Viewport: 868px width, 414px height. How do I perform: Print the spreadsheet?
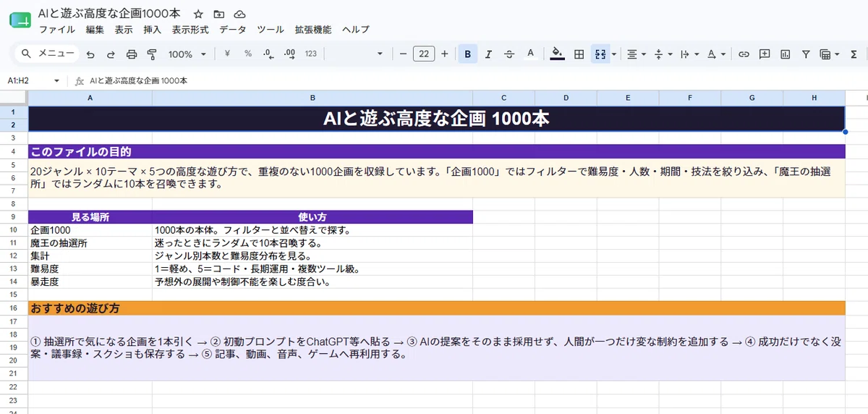132,54
